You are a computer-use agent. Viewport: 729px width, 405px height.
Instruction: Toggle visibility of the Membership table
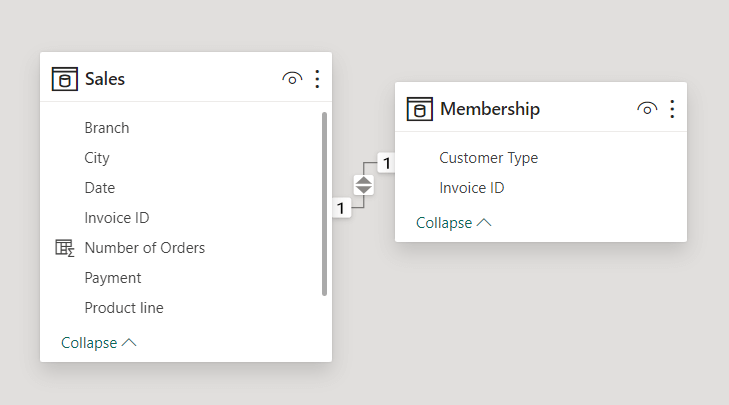pos(647,109)
